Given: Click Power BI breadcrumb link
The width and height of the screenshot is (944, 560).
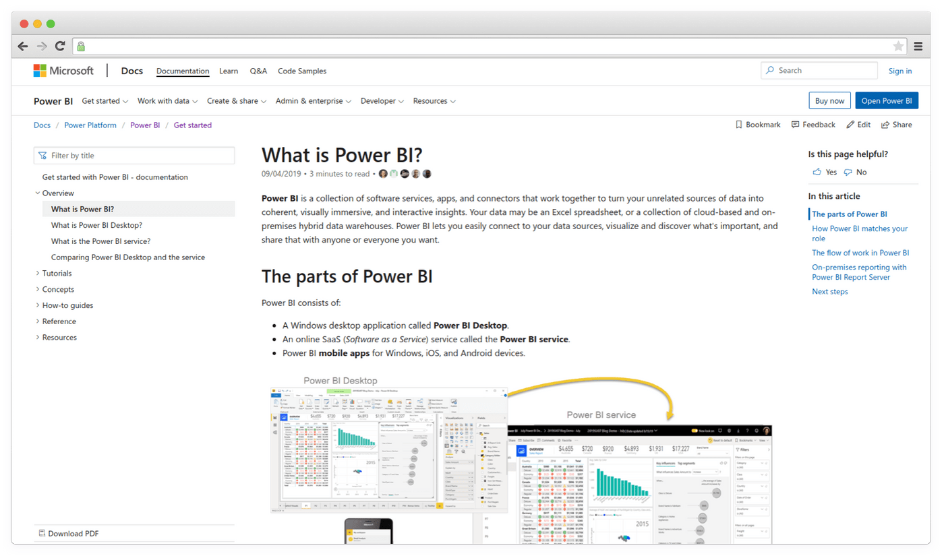Looking at the screenshot, I should pos(145,125).
